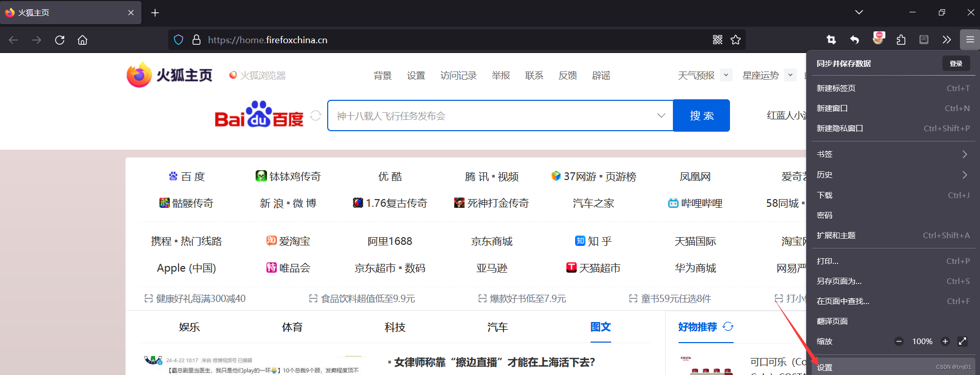980x375 pixels.
Task: Expand the 星座运势 dropdown
Action: point(790,75)
